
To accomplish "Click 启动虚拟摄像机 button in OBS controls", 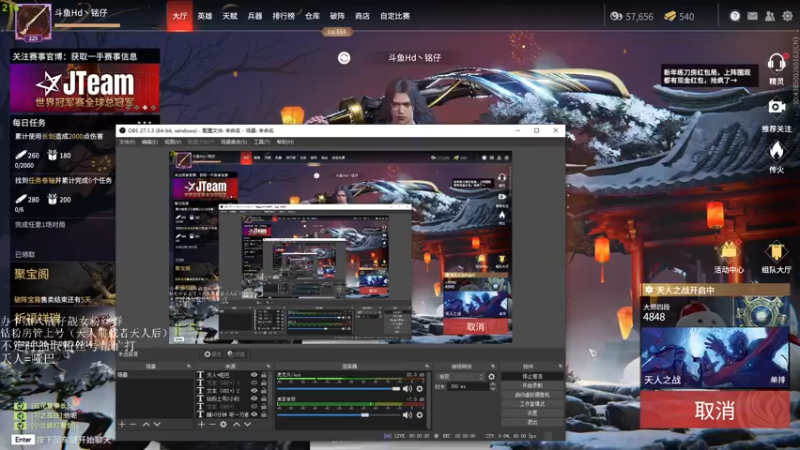I will click(x=532, y=395).
